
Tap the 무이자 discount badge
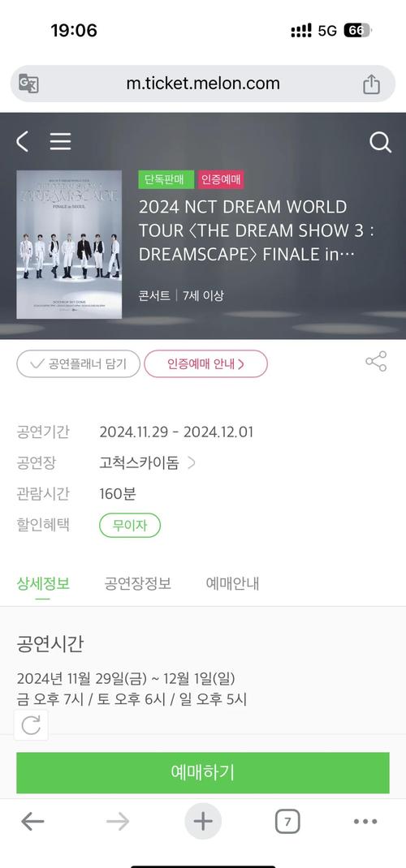(x=130, y=526)
